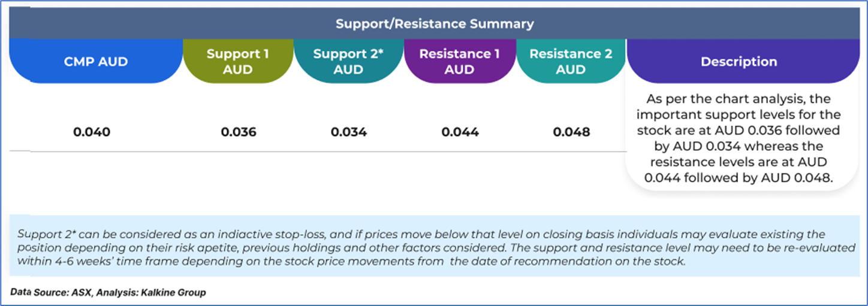Screen dimensions: 868x306
Task: Click the Description column header
Action: click(739, 62)
